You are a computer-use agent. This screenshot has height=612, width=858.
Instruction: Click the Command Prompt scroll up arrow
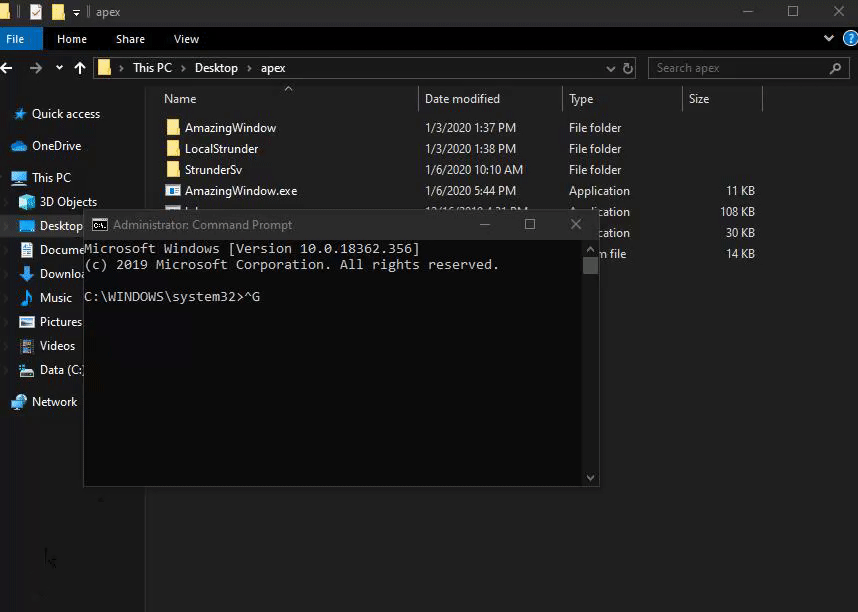(x=590, y=250)
